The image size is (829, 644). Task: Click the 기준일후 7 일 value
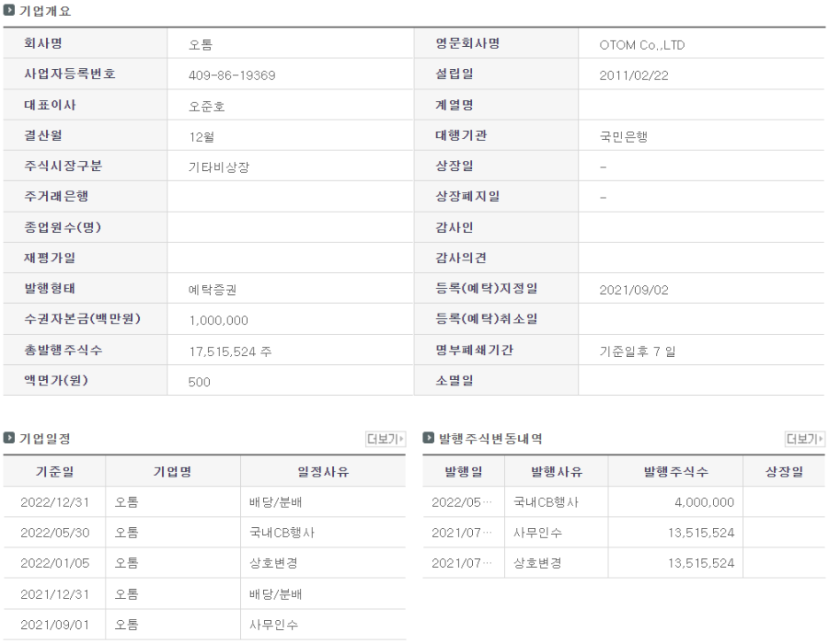[638, 352]
